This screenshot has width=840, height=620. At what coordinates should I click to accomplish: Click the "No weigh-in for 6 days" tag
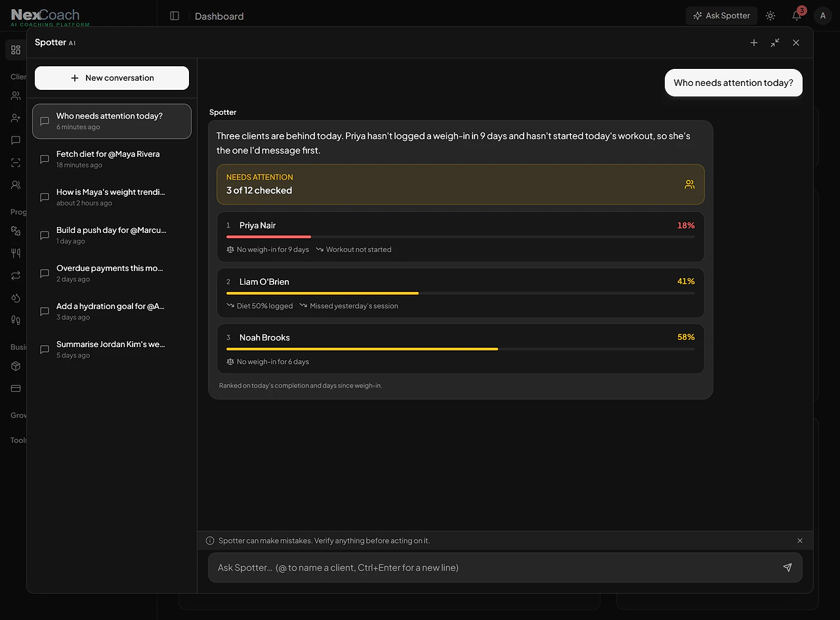tap(268, 362)
